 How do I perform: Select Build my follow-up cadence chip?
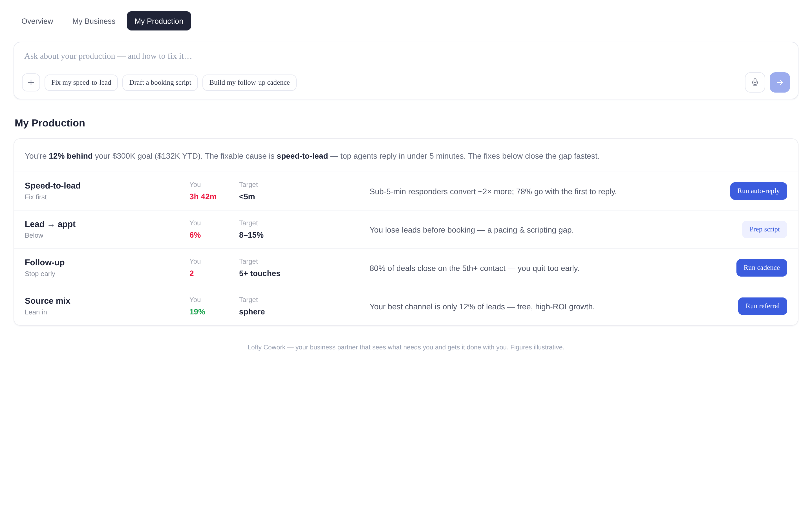(249, 83)
